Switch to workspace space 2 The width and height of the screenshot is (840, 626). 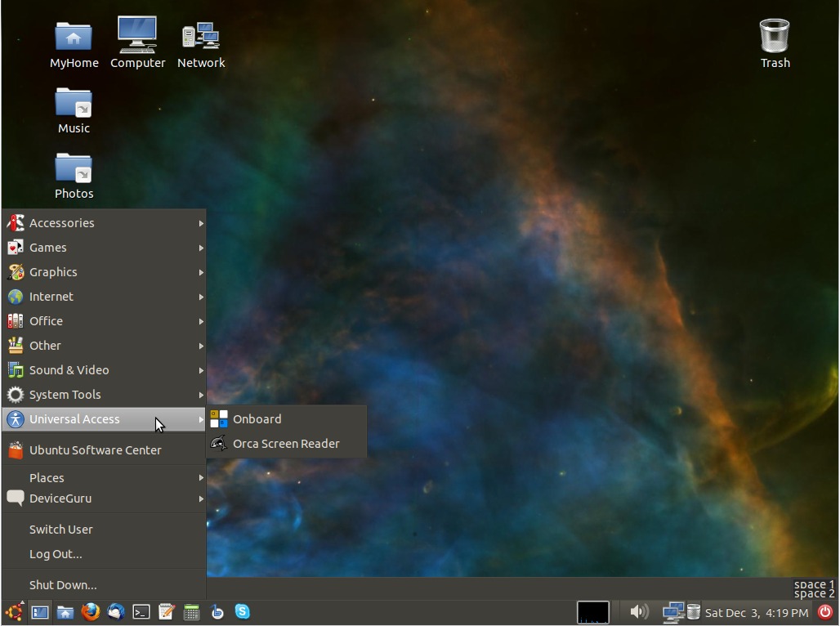click(x=814, y=594)
